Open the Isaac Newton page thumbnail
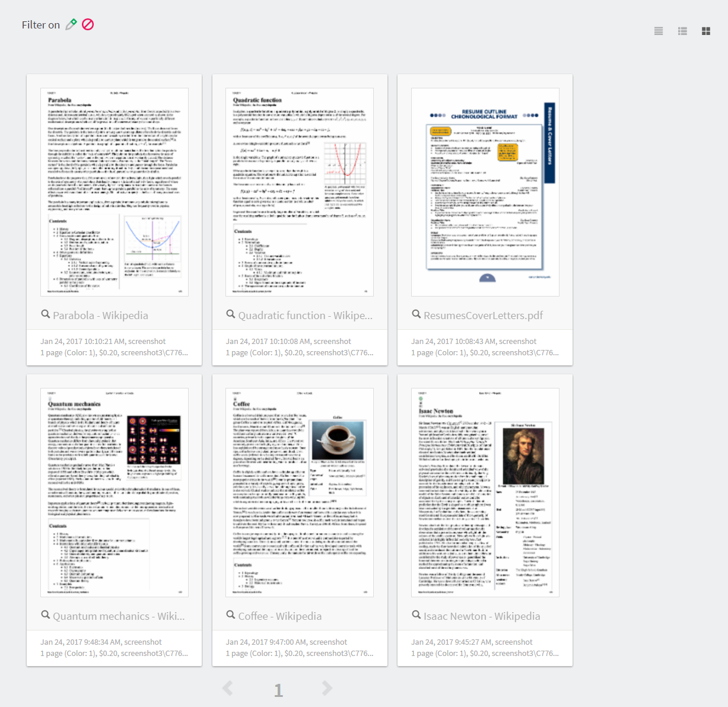The image size is (728, 707). (485, 492)
